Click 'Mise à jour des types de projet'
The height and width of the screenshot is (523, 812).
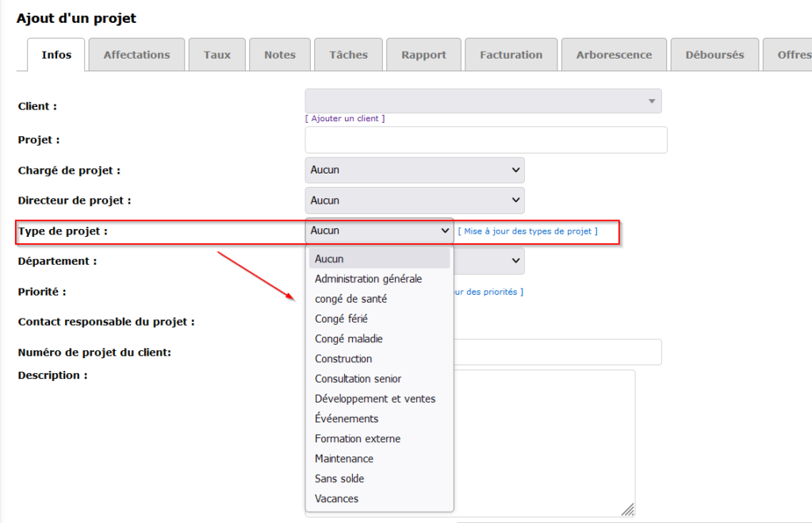(x=527, y=231)
